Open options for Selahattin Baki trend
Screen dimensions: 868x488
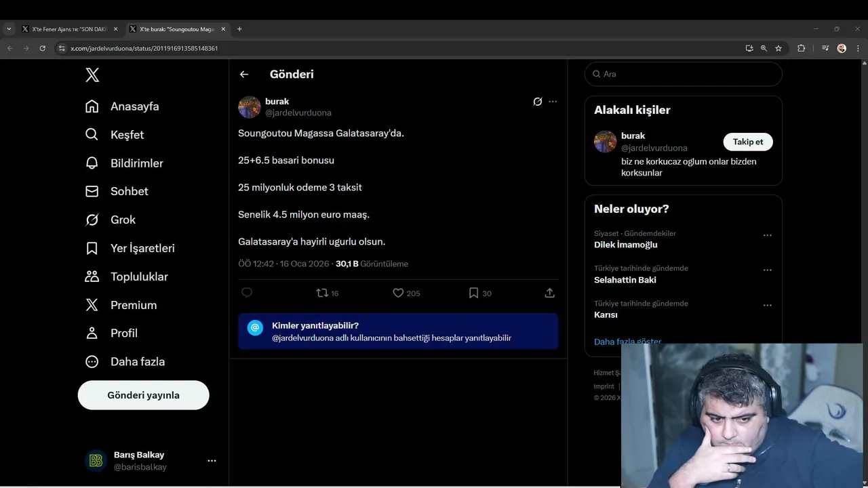pos(767,270)
